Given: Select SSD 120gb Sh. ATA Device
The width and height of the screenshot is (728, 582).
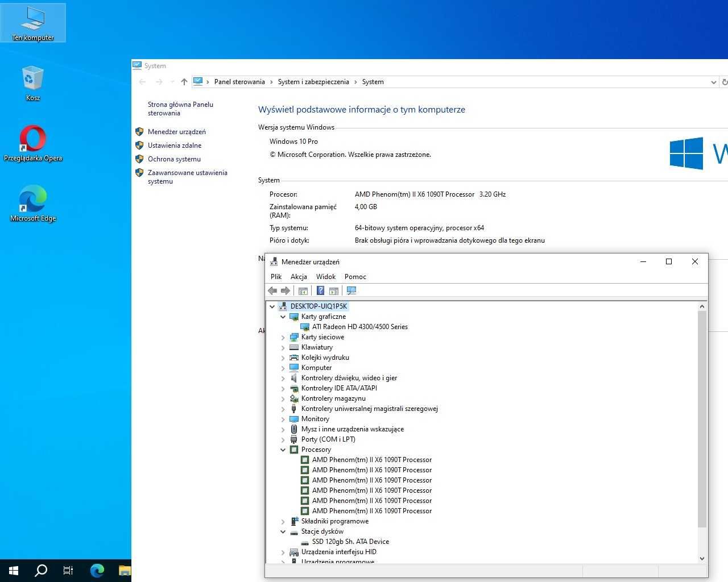Looking at the screenshot, I should (350, 542).
